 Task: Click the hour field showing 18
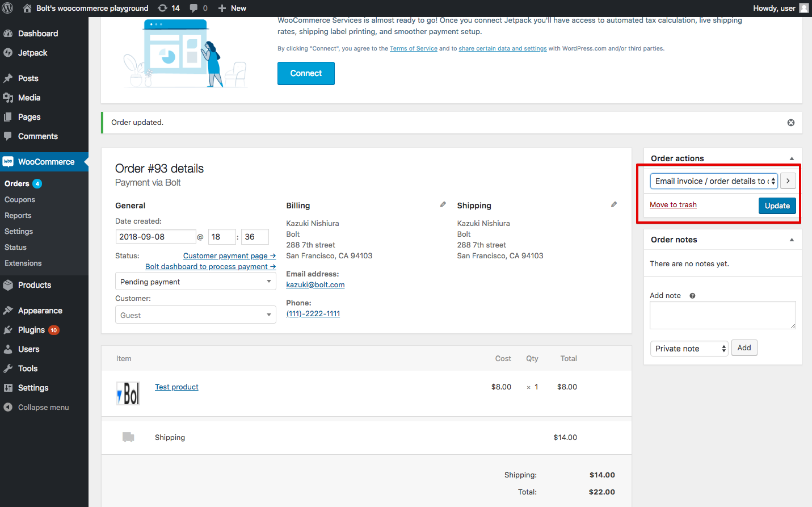(222, 237)
